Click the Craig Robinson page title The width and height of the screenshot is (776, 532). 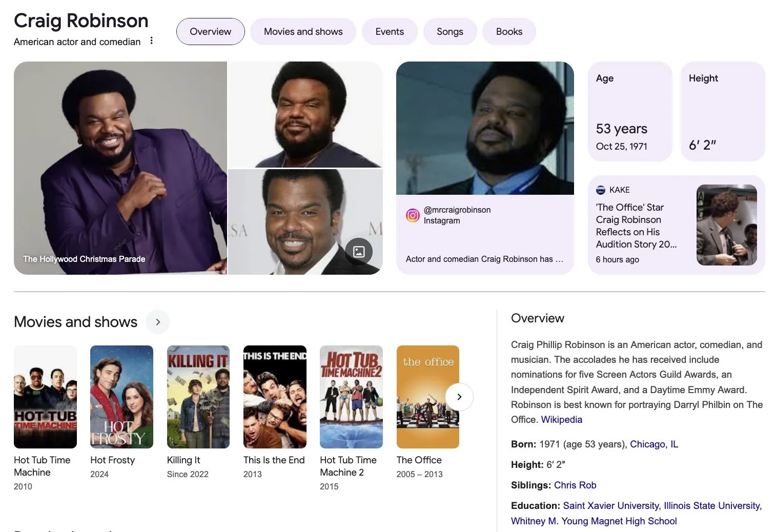click(x=81, y=21)
